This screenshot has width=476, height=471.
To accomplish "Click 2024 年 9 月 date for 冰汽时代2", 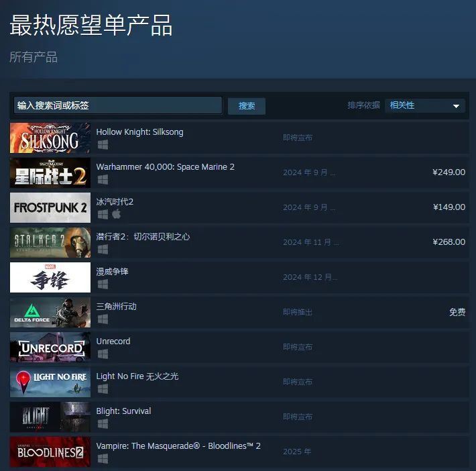I will click(x=309, y=207).
